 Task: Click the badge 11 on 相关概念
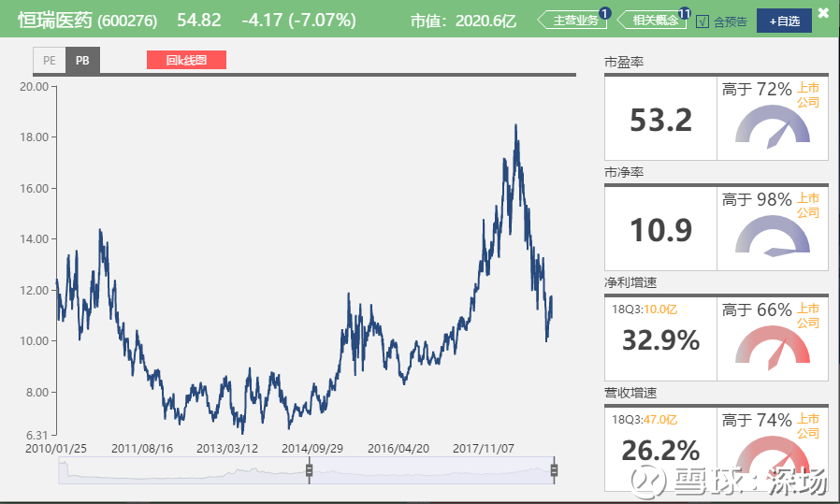coord(685,13)
